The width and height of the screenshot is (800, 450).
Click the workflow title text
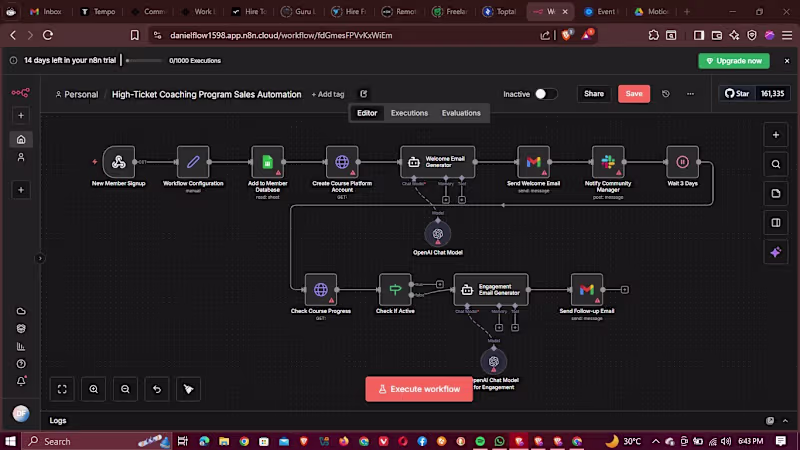pos(207,94)
